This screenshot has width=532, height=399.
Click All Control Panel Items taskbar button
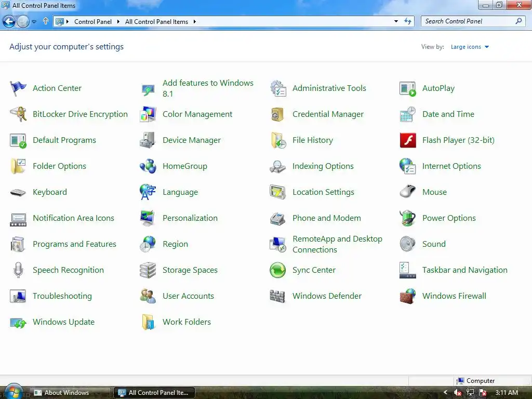(x=154, y=393)
